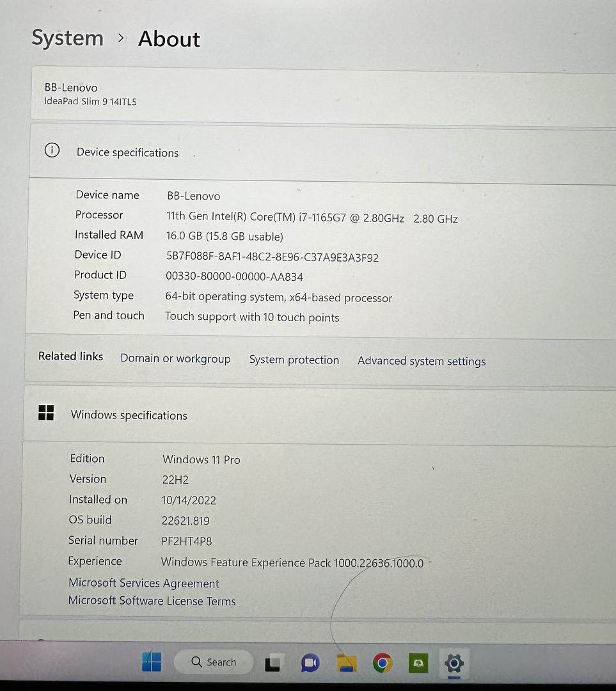Click the About heading in the breadcrumb

169,39
